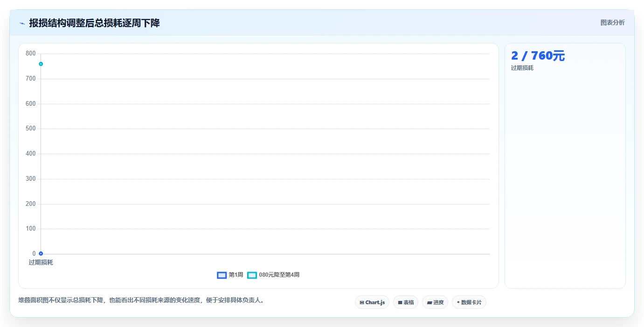Click the 080元降至第4周 legend label
Screen dimensions: 644x327
[x=279, y=275]
